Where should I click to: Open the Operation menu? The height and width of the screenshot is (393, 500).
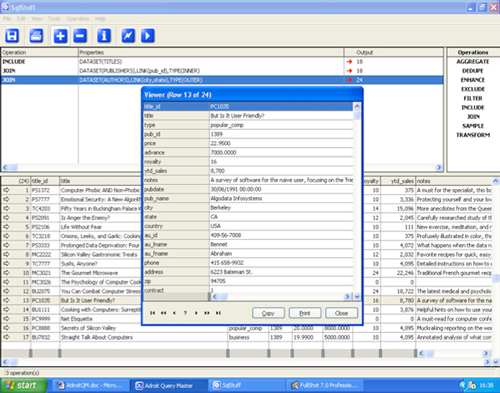click(x=78, y=19)
